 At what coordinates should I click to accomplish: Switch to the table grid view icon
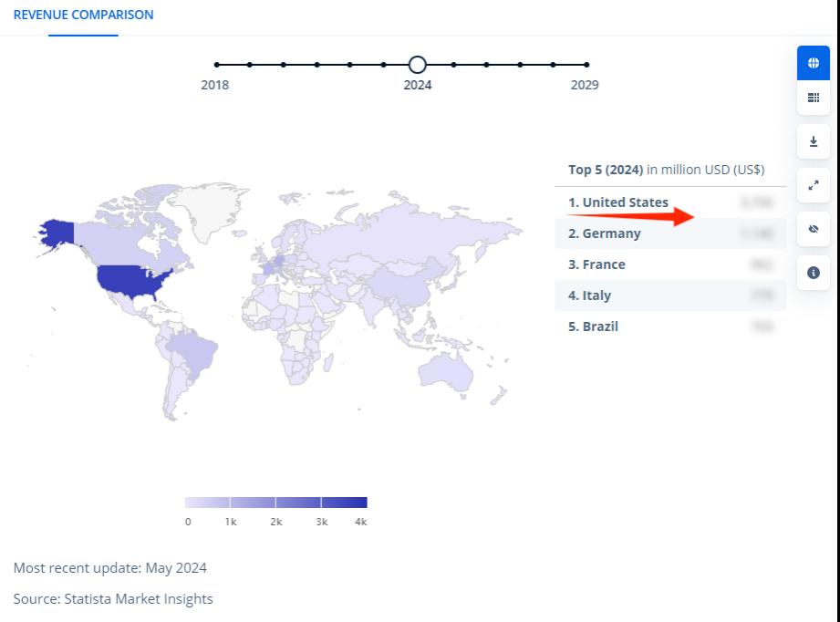[x=814, y=98]
